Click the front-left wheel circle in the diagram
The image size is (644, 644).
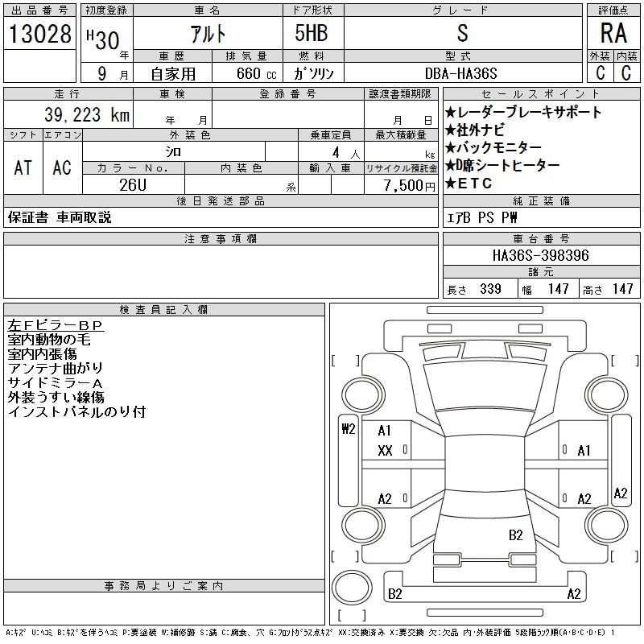point(361,395)
